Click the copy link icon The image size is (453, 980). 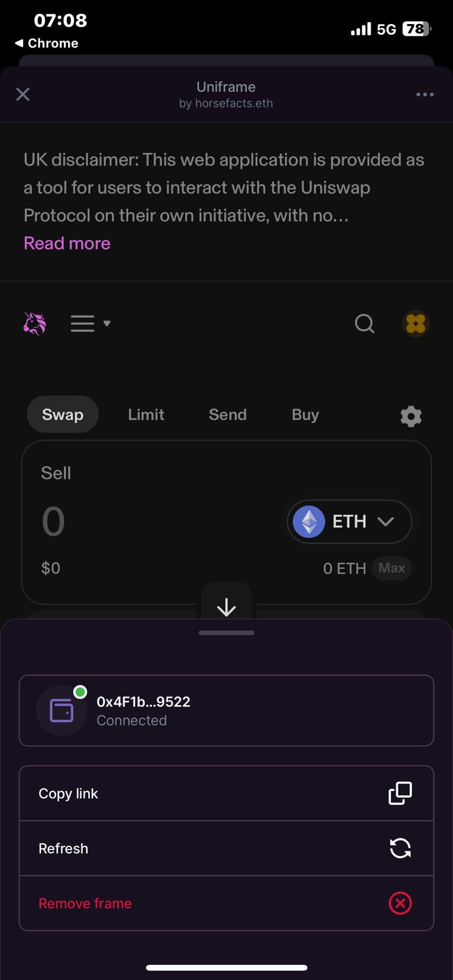[x=400, y=793]
